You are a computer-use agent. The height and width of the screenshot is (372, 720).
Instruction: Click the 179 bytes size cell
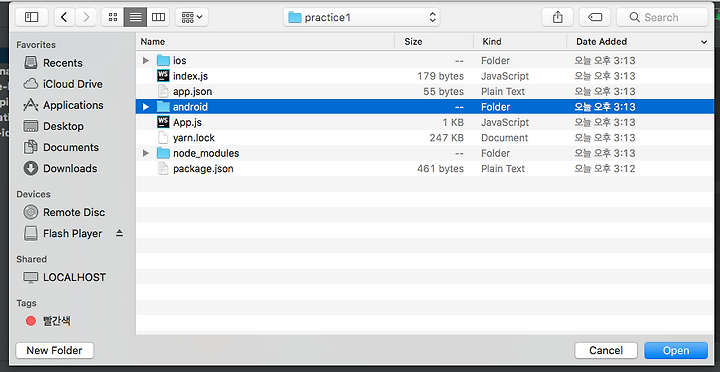click(440, 76)
